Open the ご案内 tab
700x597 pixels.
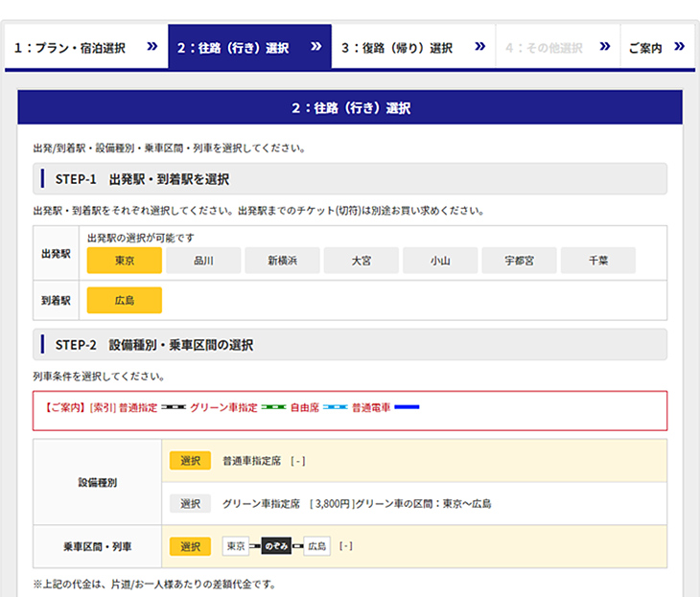click(644, 47)
